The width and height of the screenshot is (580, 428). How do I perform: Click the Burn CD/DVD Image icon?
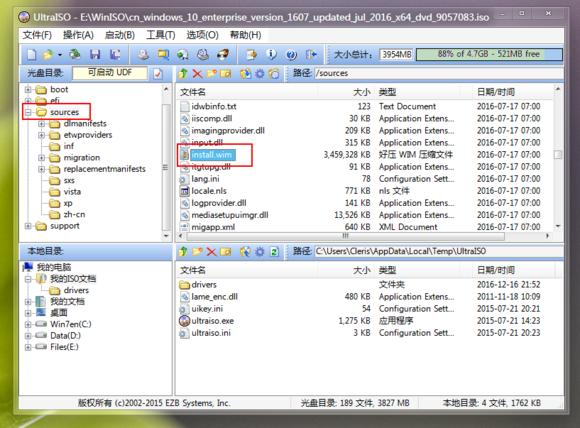pyautogui.click(x=223, y=55)
